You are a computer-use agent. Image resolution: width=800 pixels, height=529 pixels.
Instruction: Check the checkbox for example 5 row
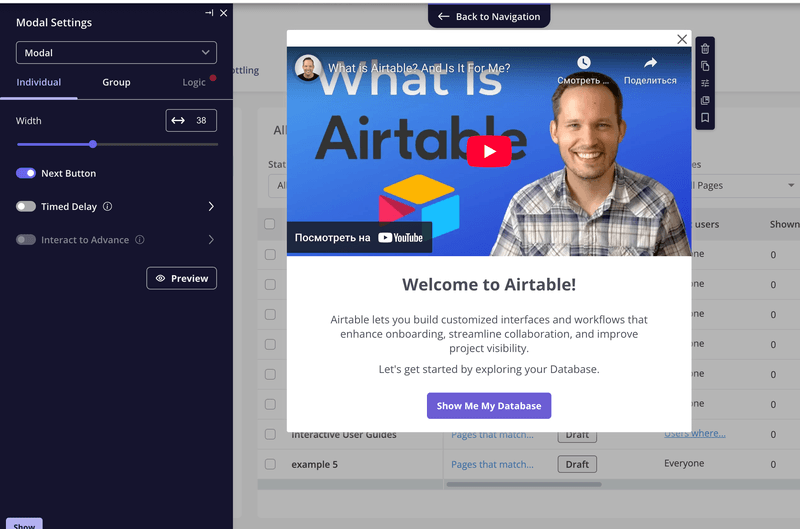[270, 464]
